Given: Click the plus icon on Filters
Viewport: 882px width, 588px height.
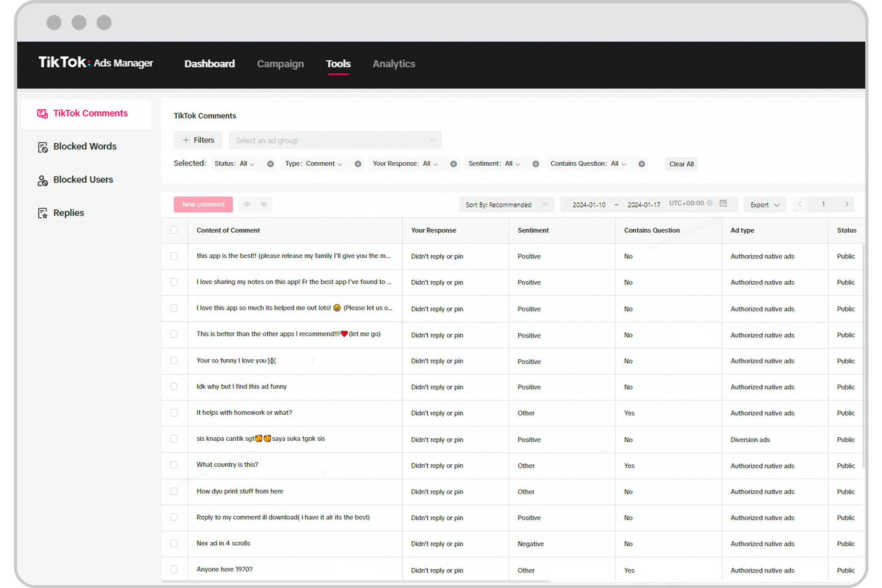Looking at the screenshot, I should [186, 140].
